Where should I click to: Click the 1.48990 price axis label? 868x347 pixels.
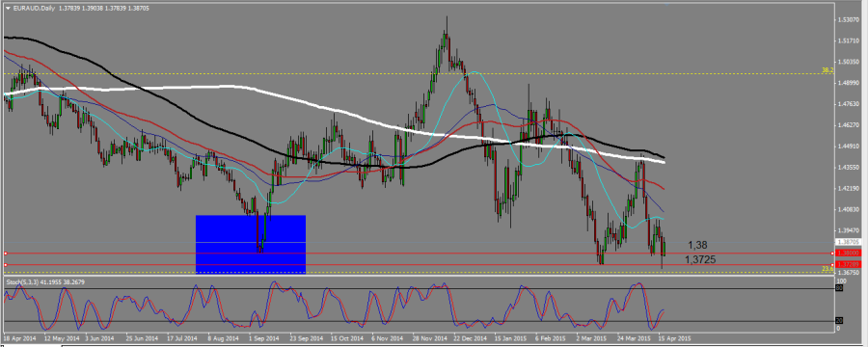point(848,83)
